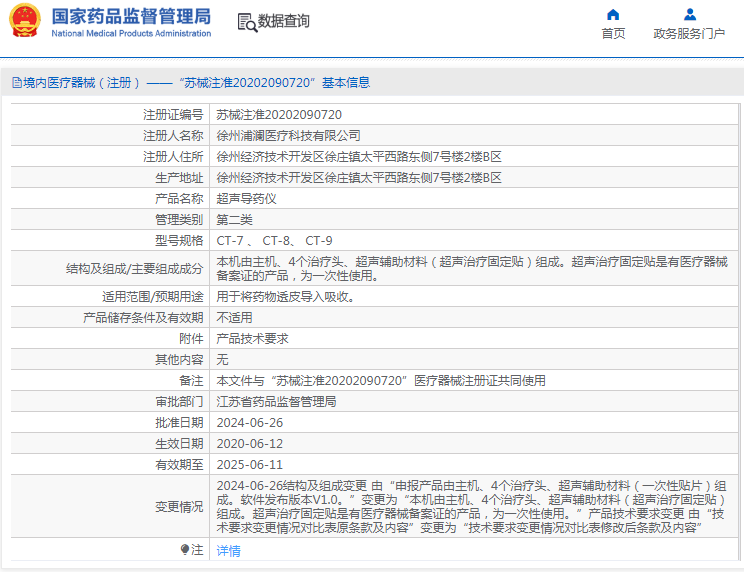
Task: Select the 备注 remark text
Action: (381, 380)
